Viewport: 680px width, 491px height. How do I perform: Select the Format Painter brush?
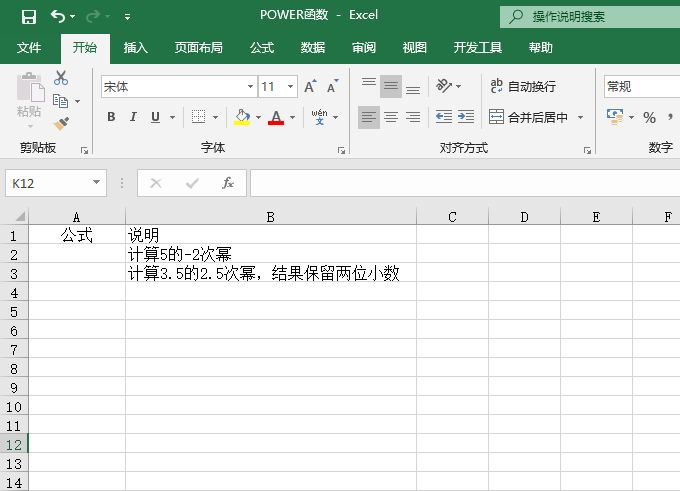61,124
